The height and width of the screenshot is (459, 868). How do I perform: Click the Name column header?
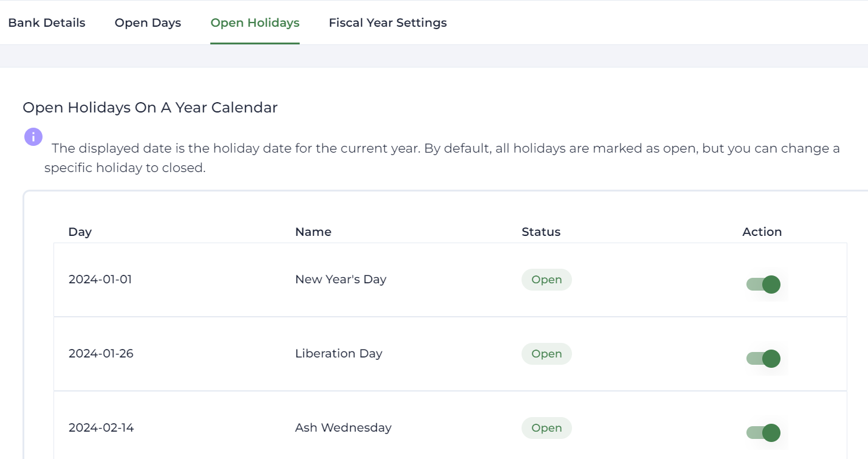coord(313,232)
